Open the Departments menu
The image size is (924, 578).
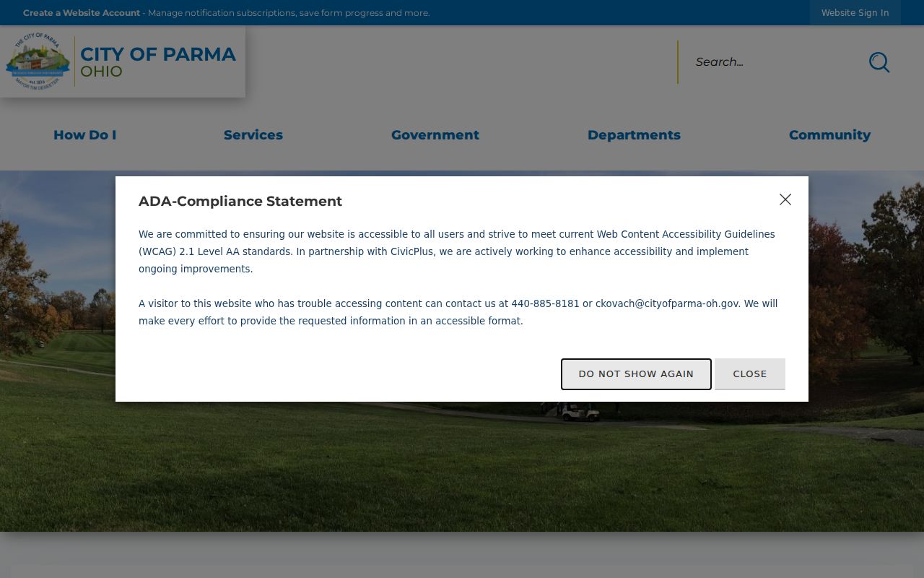[634, 135]
